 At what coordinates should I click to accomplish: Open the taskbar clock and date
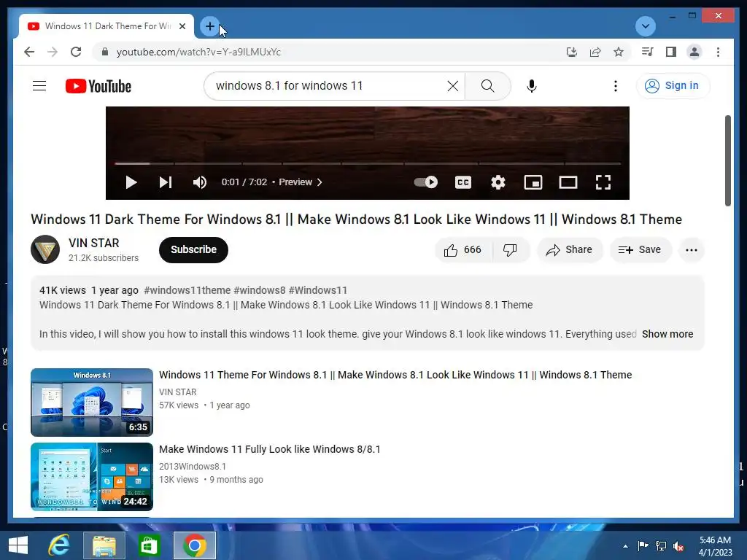(x=715, y=546)
